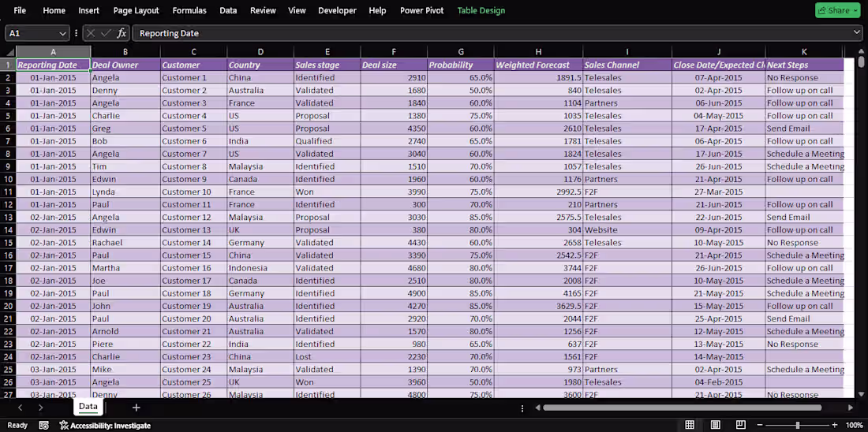The width and height of the screenshot is (868, 432).
Task: Click the Ready status indicator
Action: click(x=17, y=426)
